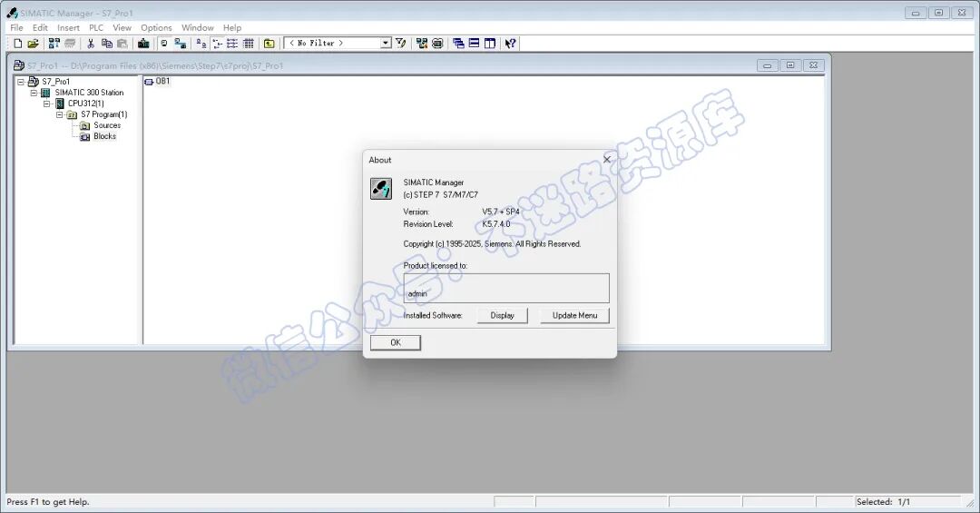Open the File menu
980x513 pixels.
tap(17, 27)
